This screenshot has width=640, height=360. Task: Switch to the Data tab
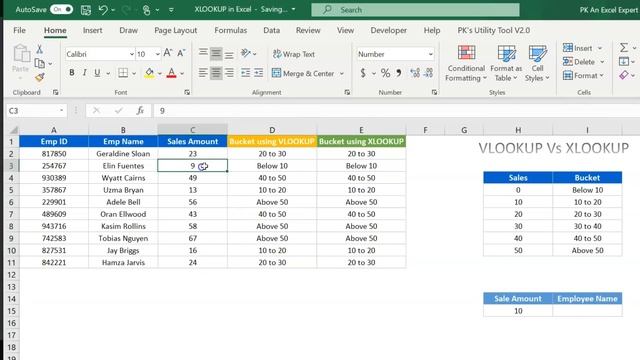click(x=271, y=30)
